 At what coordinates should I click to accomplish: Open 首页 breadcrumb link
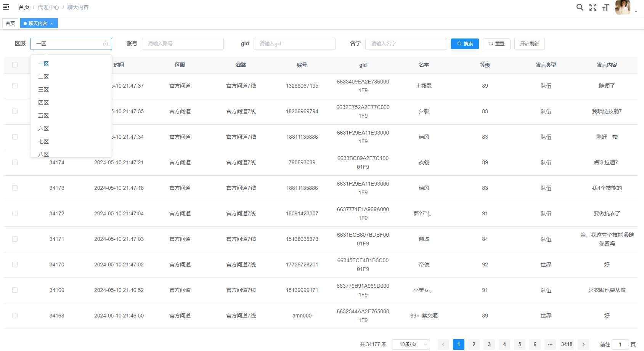[24, 7]
